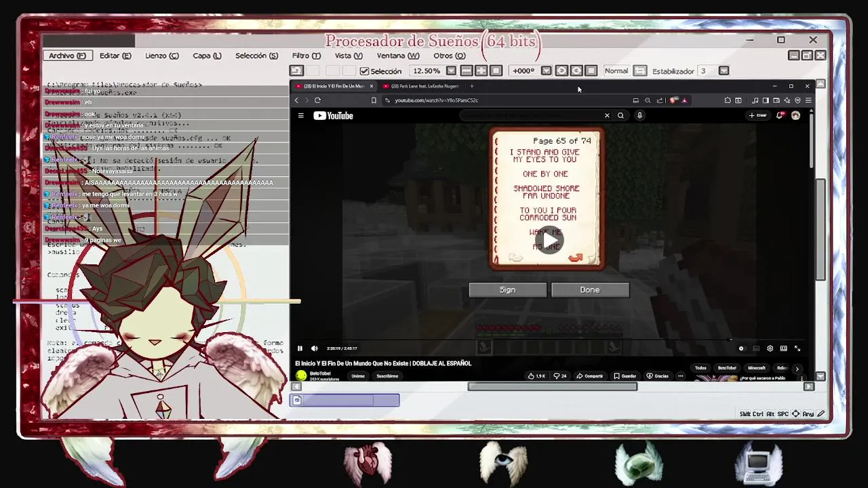Click the video progress bar

tap(549, 340)
